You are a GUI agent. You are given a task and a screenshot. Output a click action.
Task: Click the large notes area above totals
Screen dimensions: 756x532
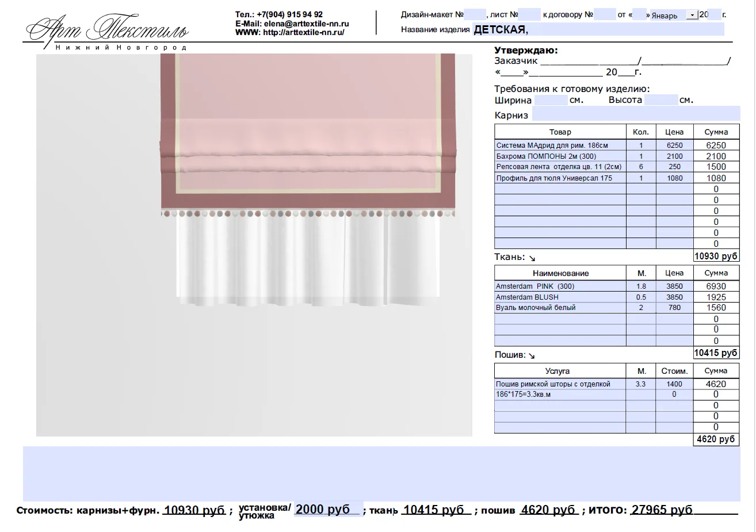click(381, 473)
